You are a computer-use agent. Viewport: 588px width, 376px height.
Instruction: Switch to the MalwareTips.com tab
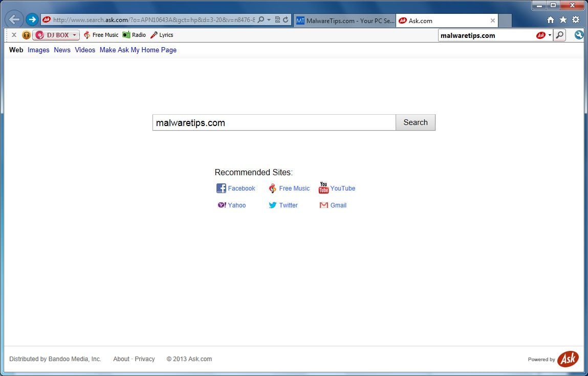(344, 21)
